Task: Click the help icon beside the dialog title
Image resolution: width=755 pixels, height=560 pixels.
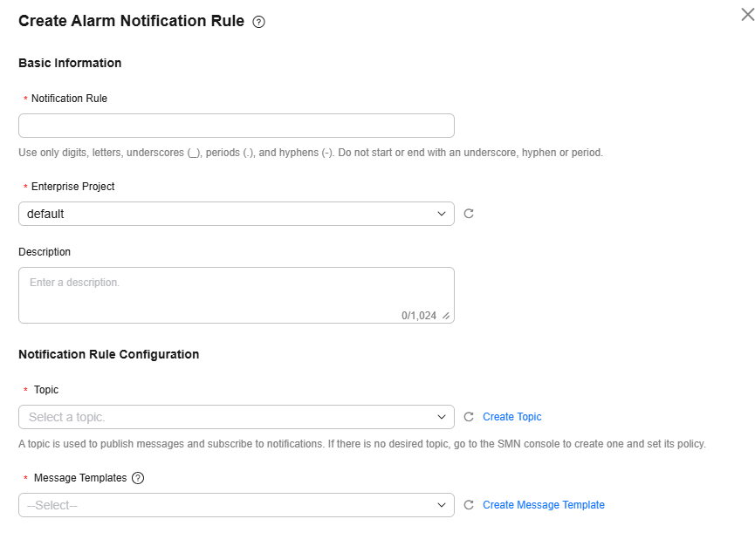Action: [x=259, y=22]
